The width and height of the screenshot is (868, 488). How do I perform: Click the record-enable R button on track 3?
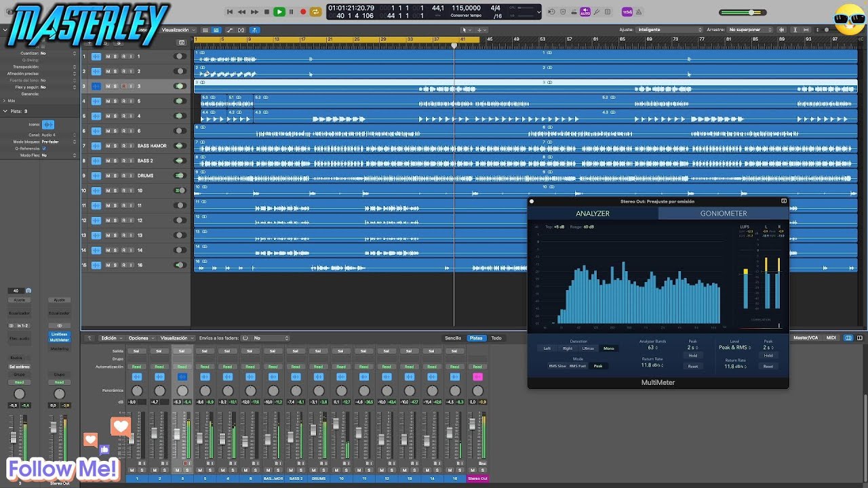pos(123,86)
